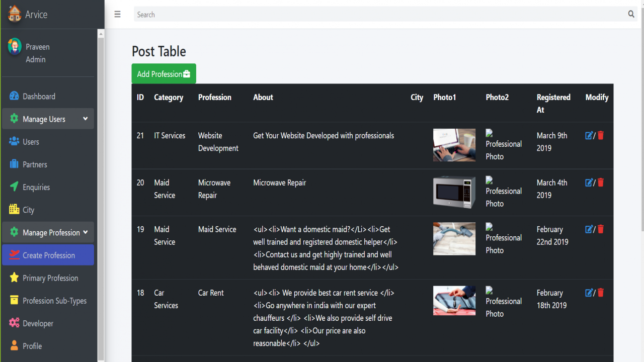The width and height of the screenshot is (644, 362).
Task: Open the Dashboard menu item
Action: 48,96
